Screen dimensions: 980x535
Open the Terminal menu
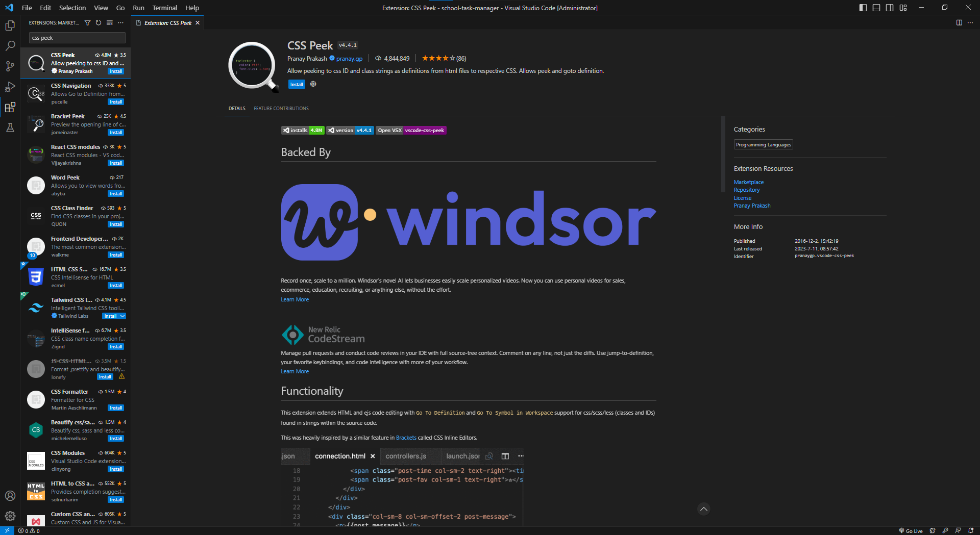coord(164,8)
